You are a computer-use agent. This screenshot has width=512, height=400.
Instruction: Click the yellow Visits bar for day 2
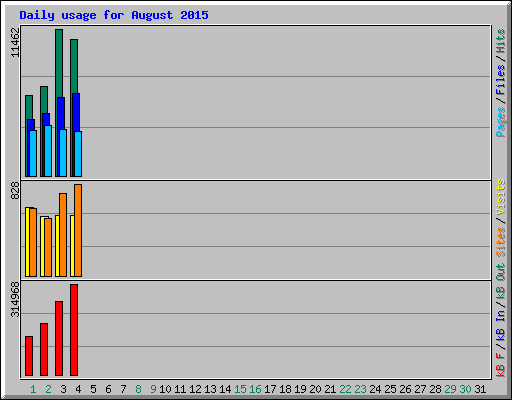coord(42,246)
